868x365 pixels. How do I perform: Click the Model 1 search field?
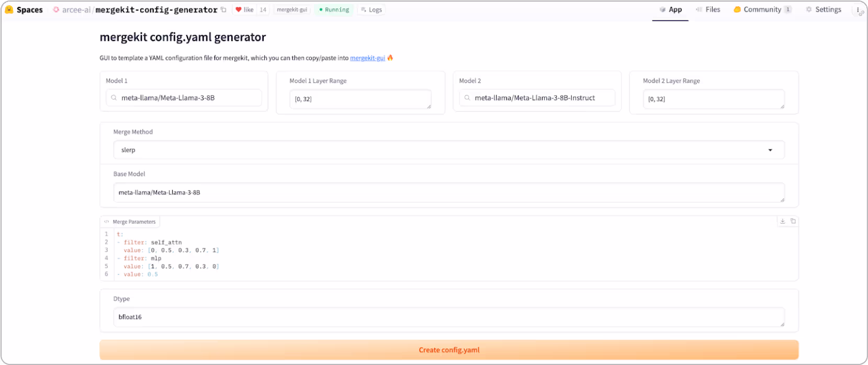click(x=184, y=98)
